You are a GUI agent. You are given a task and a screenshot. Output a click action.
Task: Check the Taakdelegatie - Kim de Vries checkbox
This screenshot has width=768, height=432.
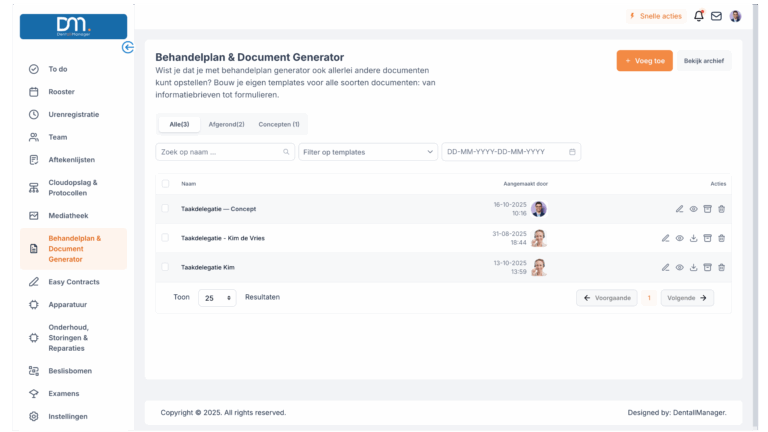[x=166, y=238]
